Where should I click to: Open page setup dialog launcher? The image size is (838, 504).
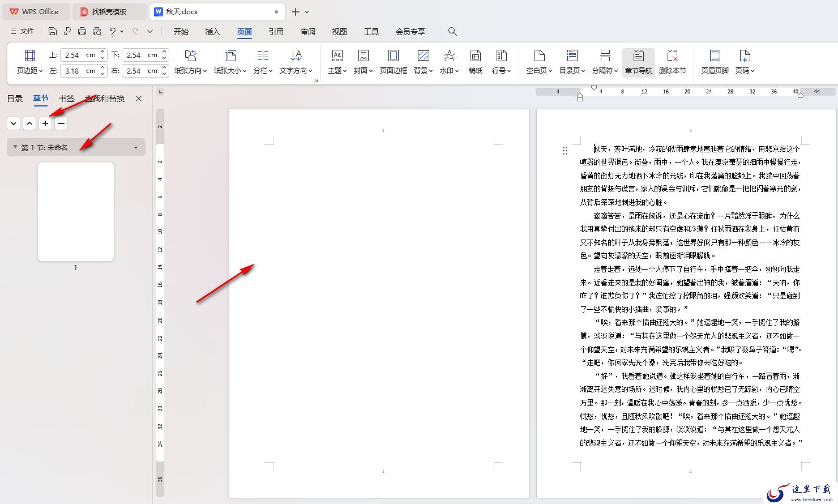point(316,80)
